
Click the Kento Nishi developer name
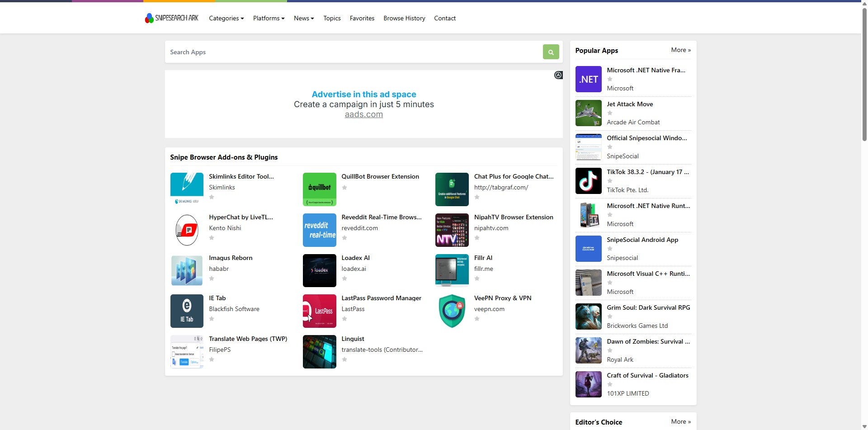click(225, 228)
